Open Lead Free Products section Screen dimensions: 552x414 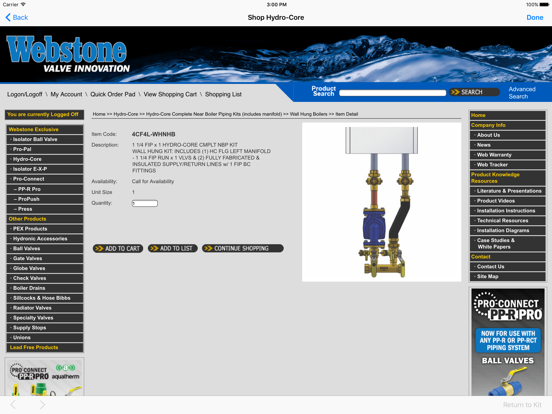click(45, 347)
